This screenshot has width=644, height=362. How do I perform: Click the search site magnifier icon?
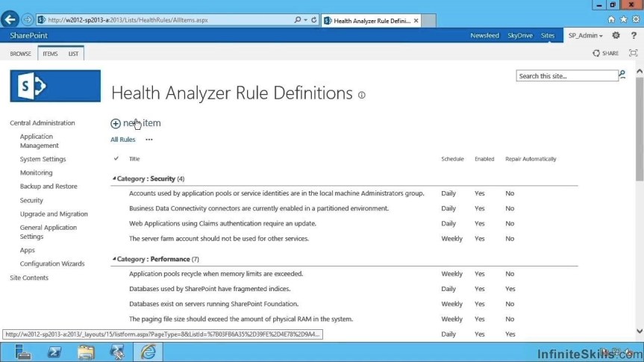[x=622, y=75]
